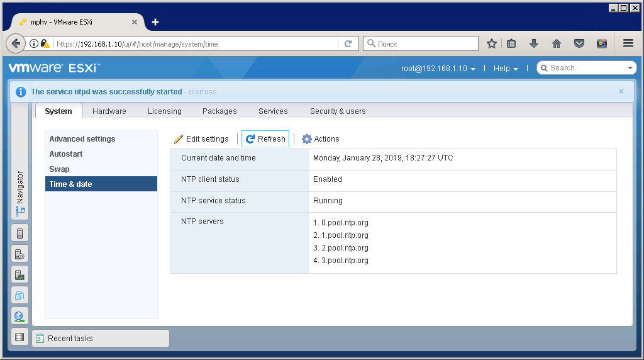Expand the ESXi Search box dropdown arrow
Screen dimensions: 644x360
630,68
